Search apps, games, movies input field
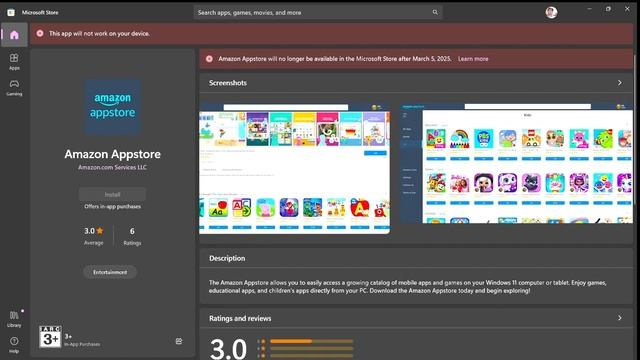Viewport: 640px width, 360px height. tap(318, 12)
